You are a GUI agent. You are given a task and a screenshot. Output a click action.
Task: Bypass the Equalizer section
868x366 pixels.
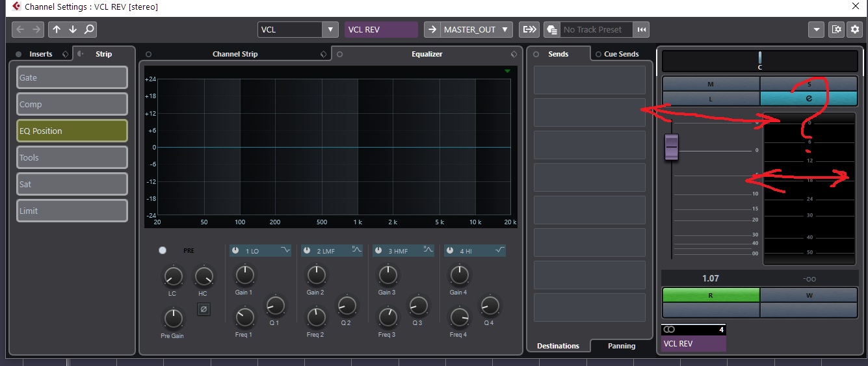point(339,54)
